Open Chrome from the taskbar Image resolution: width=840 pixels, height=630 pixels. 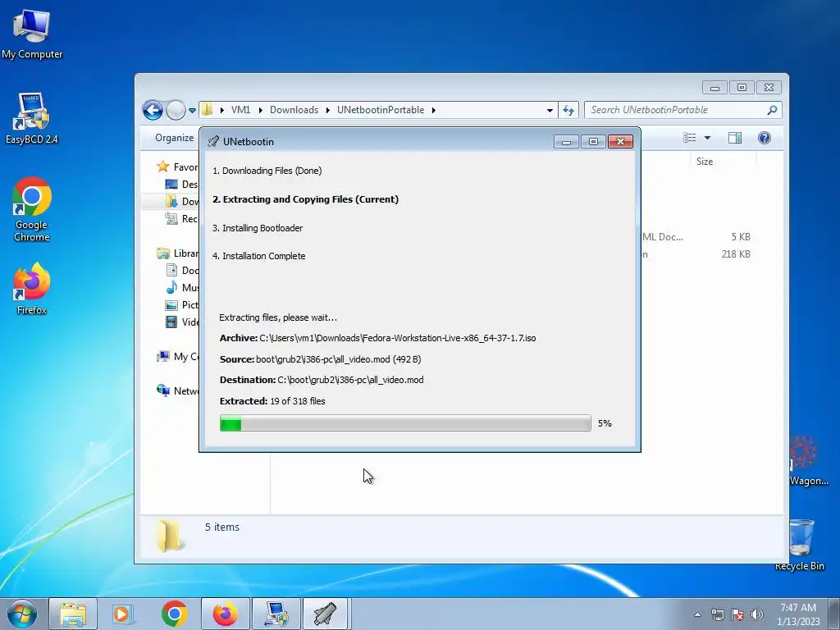click(x=174, y=614)
